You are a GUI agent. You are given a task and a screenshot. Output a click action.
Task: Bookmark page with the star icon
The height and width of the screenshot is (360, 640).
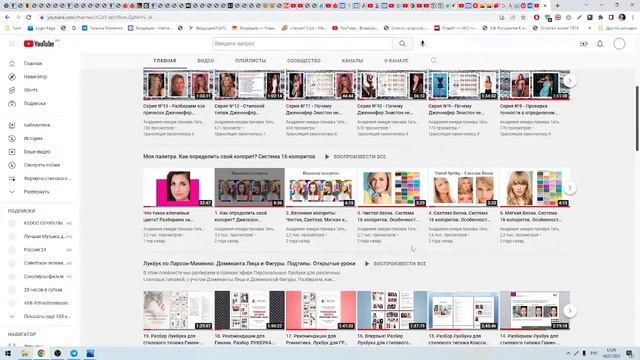pos(523,18)
